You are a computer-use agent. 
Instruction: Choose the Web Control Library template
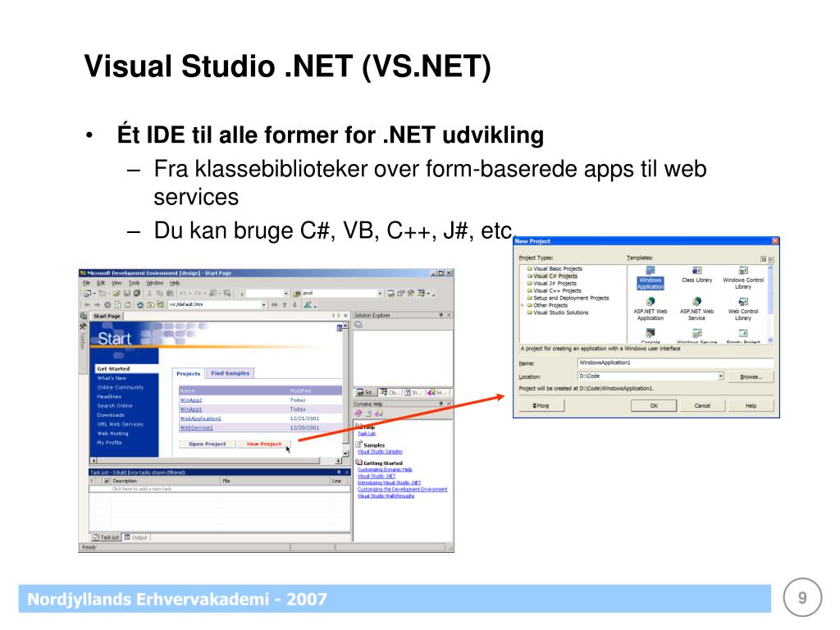[x=743, y=310]
